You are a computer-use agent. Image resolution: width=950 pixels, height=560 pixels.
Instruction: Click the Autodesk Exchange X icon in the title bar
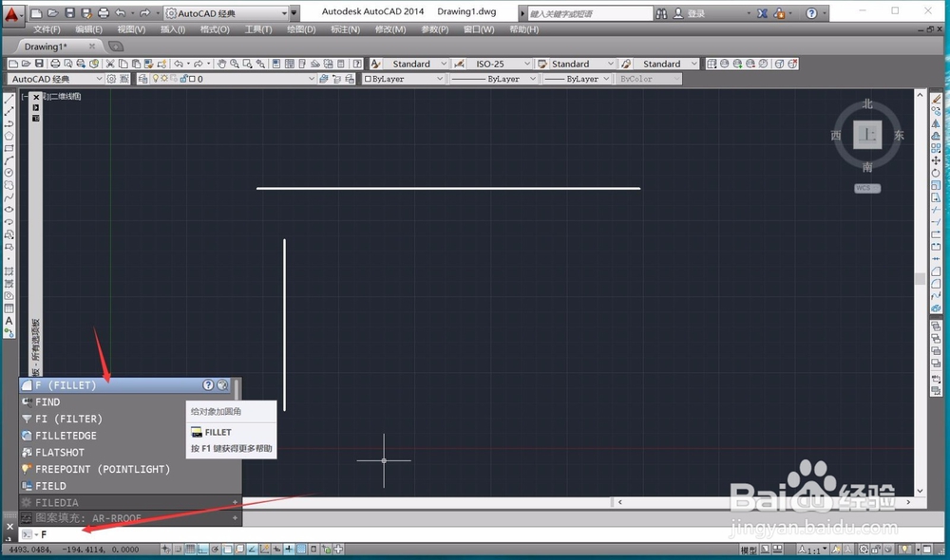762,13
